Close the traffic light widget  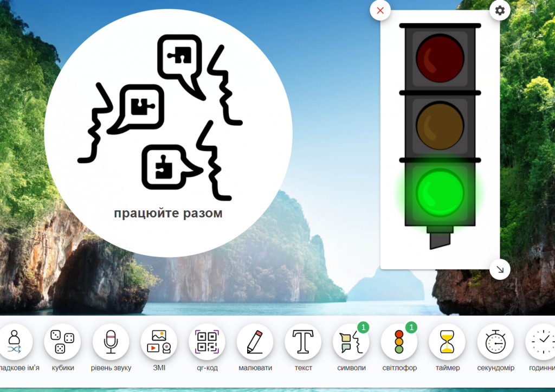pos(380,10)
